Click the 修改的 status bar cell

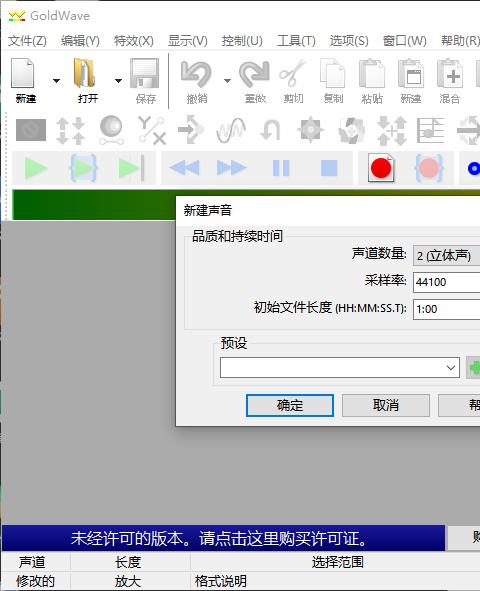click(x=35, y=581)
